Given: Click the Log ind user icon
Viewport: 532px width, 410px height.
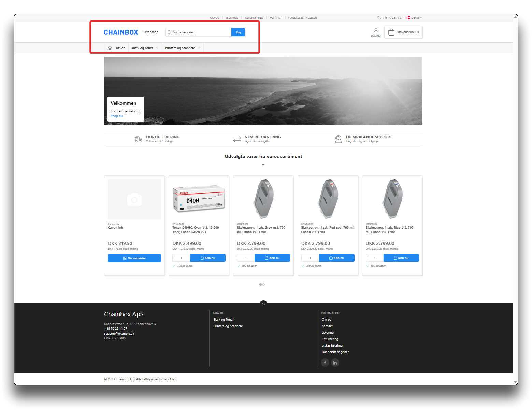Looking at the screenshot, I should point(376,31).
